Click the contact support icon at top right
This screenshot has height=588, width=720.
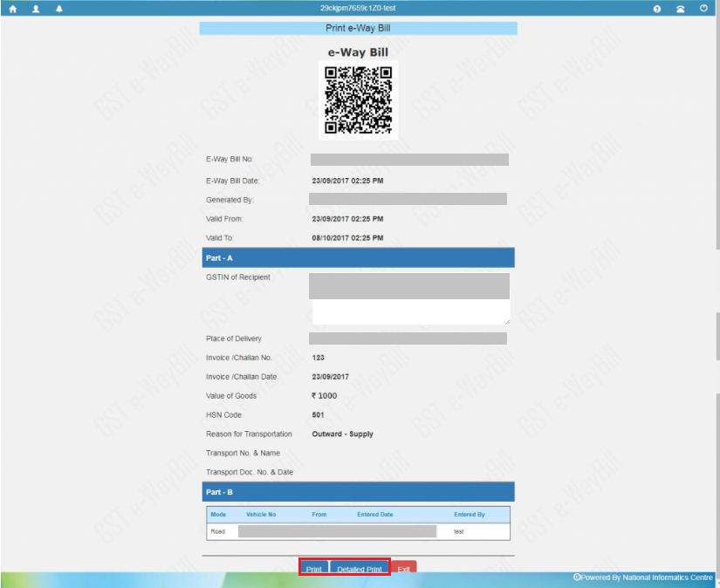(680, 8)
